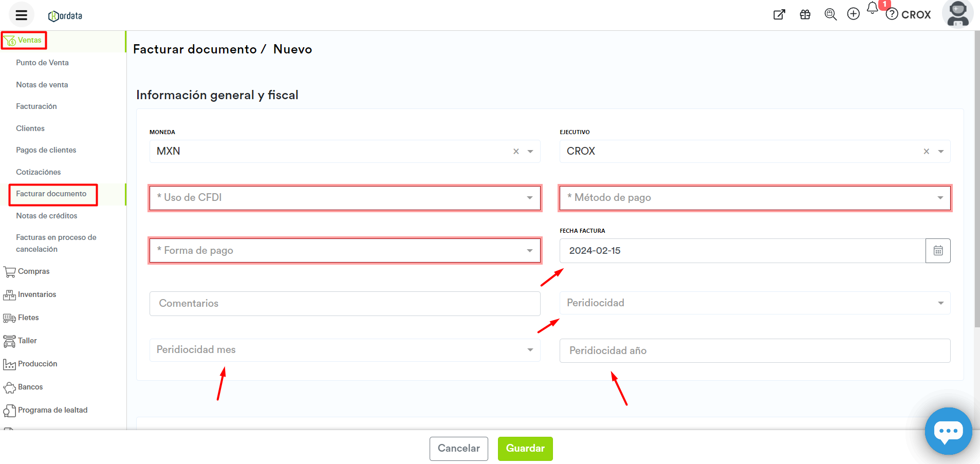Click the plus circle add icon

point(853,14)
